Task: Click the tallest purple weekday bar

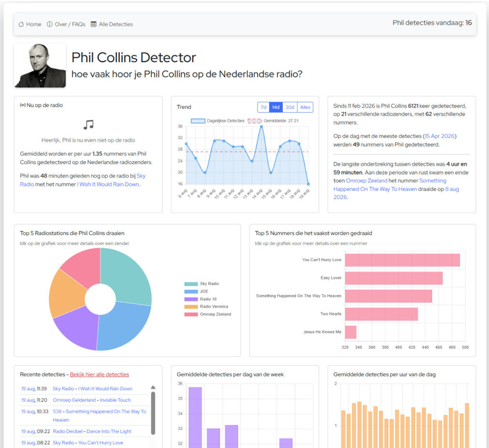Action: 195,417
